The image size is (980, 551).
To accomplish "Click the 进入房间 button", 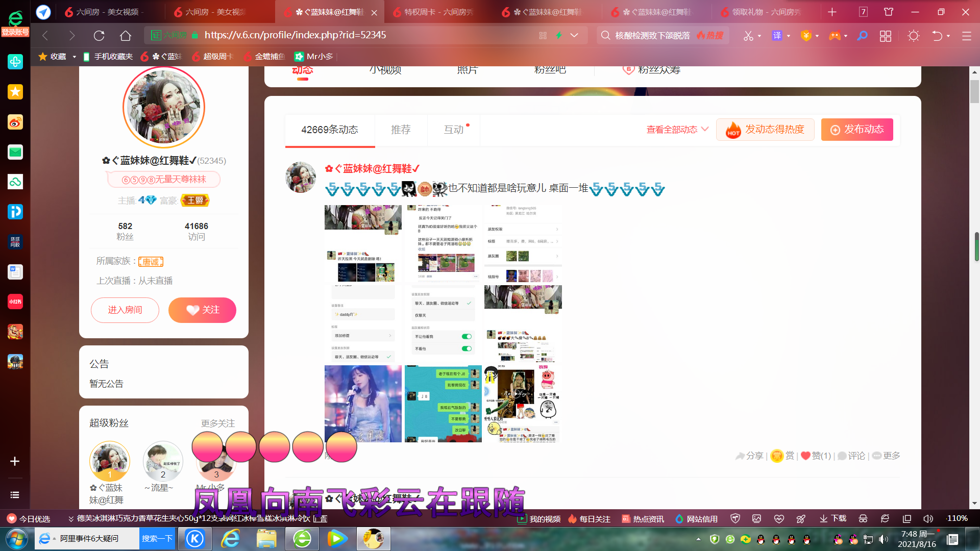I will click(125, 310).
